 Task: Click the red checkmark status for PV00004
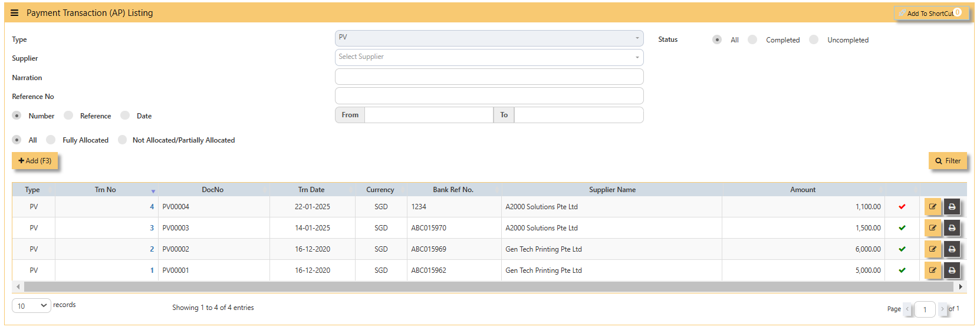point(902,207)
